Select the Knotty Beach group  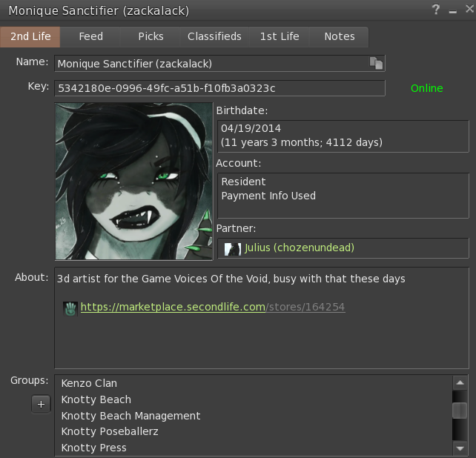pyautogui.click(x=254, y=399)
